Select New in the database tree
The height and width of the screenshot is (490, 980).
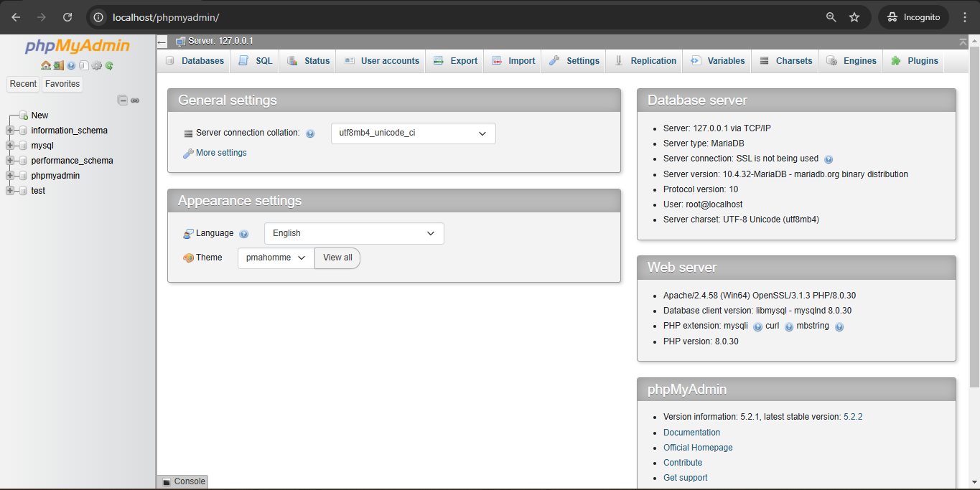pos(39,116)
